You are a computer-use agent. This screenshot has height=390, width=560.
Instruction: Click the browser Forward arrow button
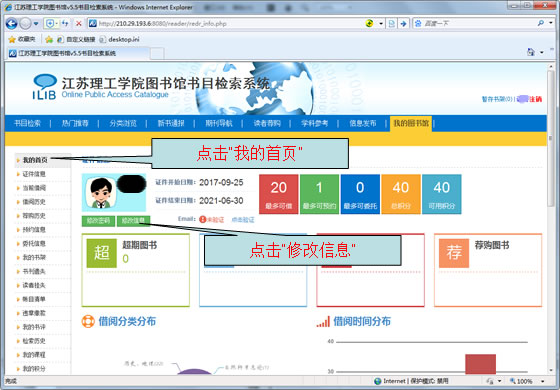click(25, 24)
